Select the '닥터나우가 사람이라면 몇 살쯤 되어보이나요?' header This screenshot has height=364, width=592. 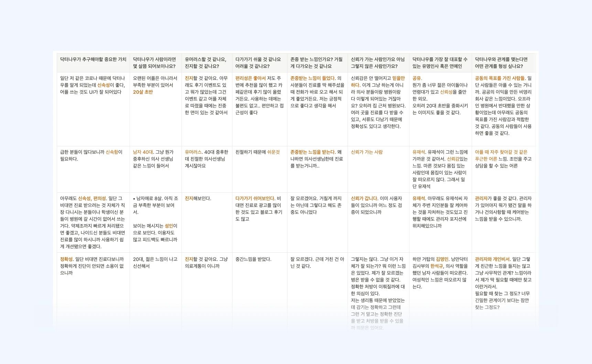[155, 63]
